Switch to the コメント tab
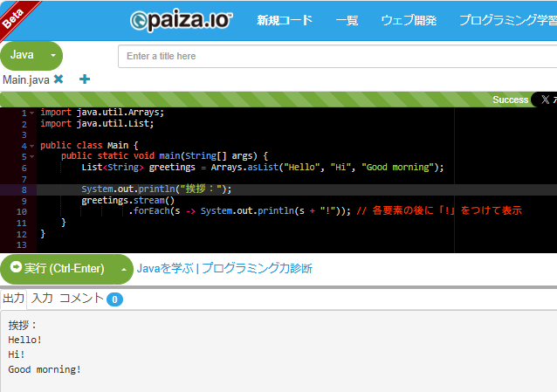The height and width of the screenshot is (392, 557). click(x=80, y=299)
